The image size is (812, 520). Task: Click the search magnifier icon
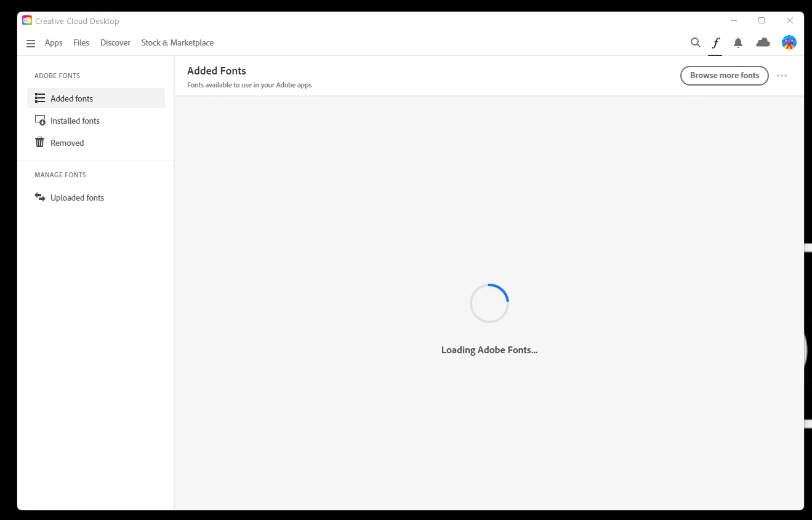(x=696, y=42)
